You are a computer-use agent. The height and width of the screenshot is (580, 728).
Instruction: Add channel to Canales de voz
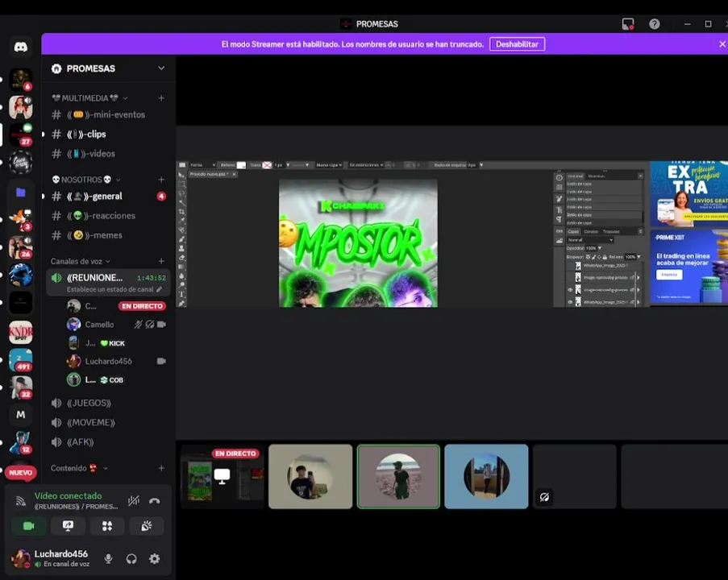click(161, 261)
